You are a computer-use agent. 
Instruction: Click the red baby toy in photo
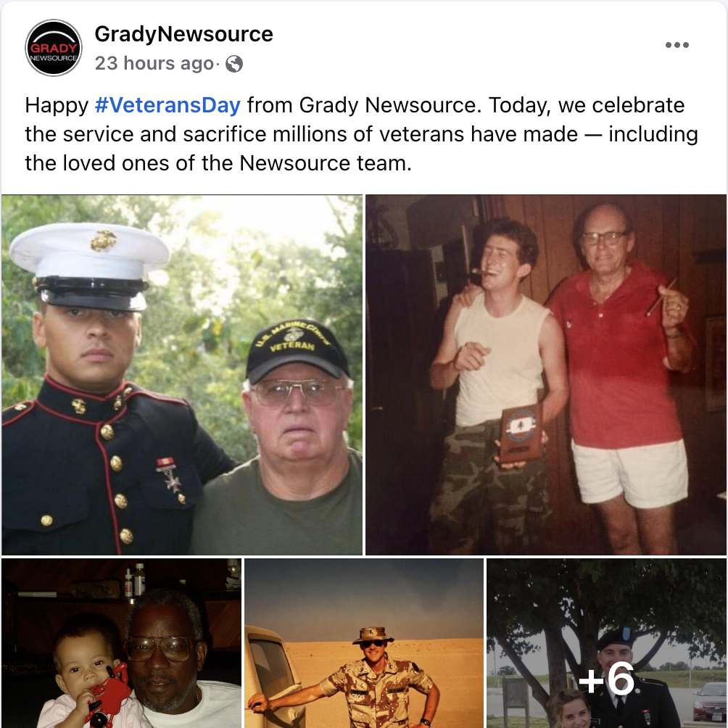(108, 692)
